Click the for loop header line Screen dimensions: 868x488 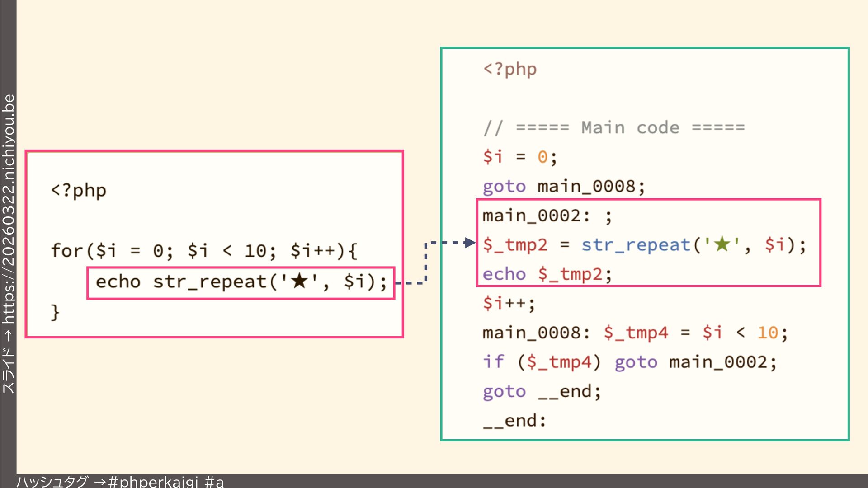[x=203, y=250]
